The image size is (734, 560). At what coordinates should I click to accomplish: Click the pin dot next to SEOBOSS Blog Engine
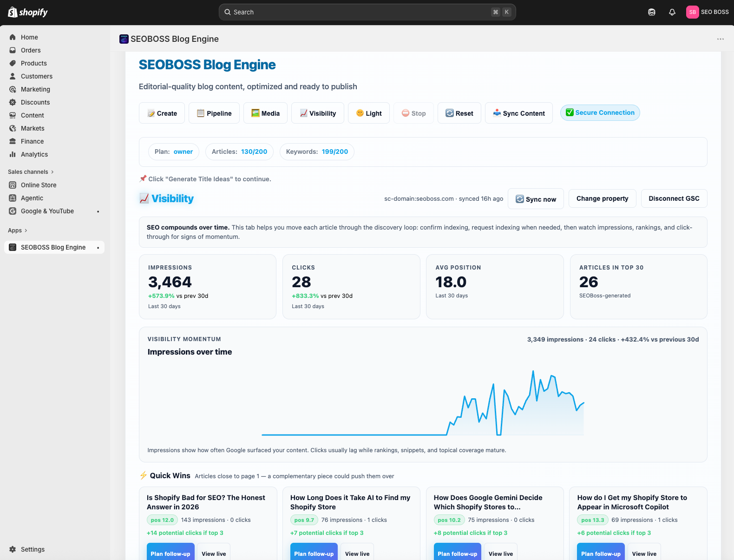[98, 248]
